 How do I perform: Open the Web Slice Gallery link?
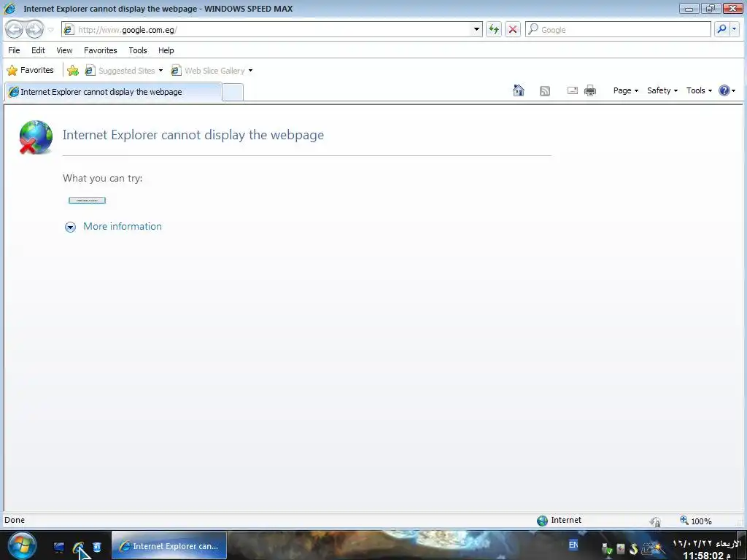coord(208,71)
